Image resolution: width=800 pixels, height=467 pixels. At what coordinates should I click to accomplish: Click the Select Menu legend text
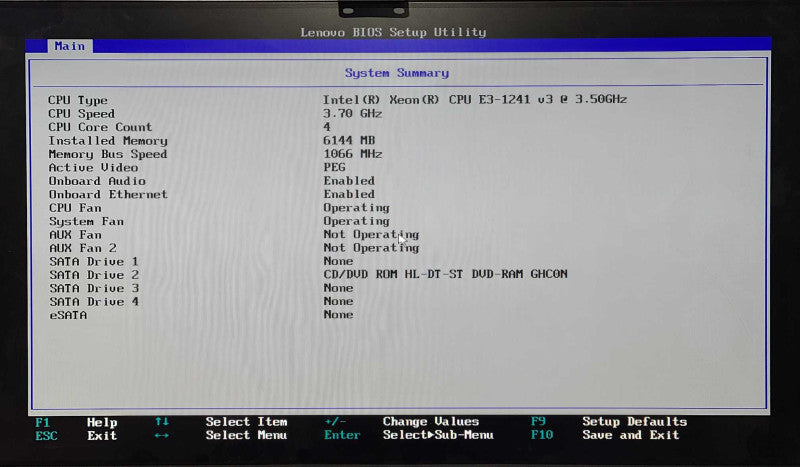pos(246,435)
